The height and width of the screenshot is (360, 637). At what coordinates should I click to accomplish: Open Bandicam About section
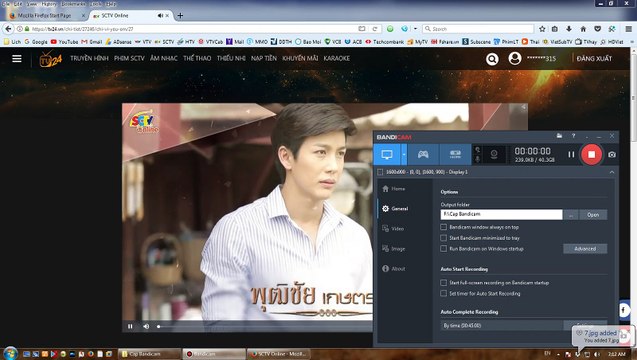(x=394, y=269)
